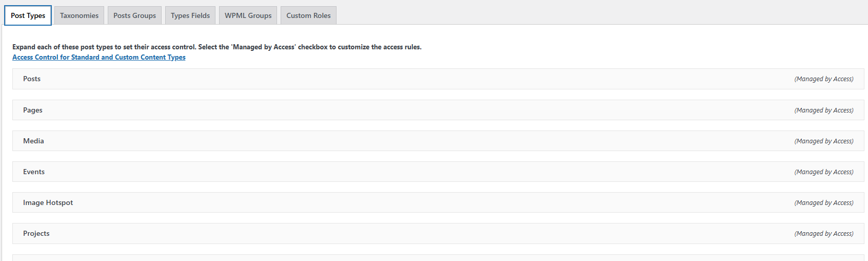
Task: Click Managed by Access label on Media row
Action: tap(824, 141)
